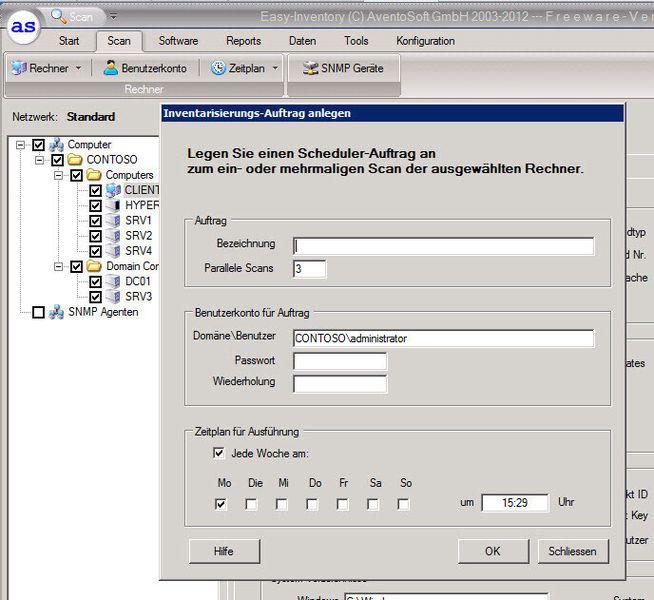The width and height of the screenshot is (654, 600).
Task: Open the Reports tab
Action: coord(243,41)
